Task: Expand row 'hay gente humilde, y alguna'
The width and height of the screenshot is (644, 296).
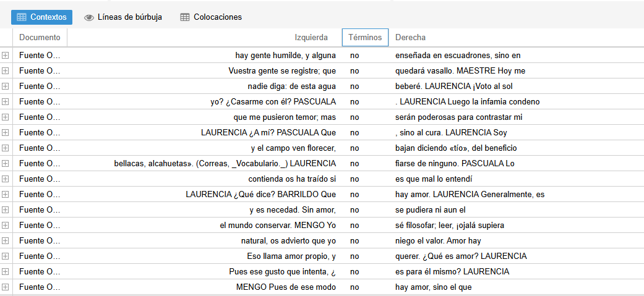Action: click(x=5, y=56)
